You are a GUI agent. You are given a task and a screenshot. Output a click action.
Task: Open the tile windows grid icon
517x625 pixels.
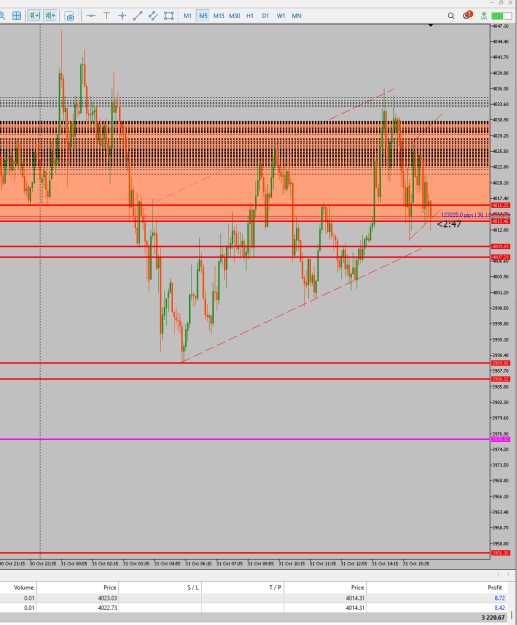pos(16,16)
